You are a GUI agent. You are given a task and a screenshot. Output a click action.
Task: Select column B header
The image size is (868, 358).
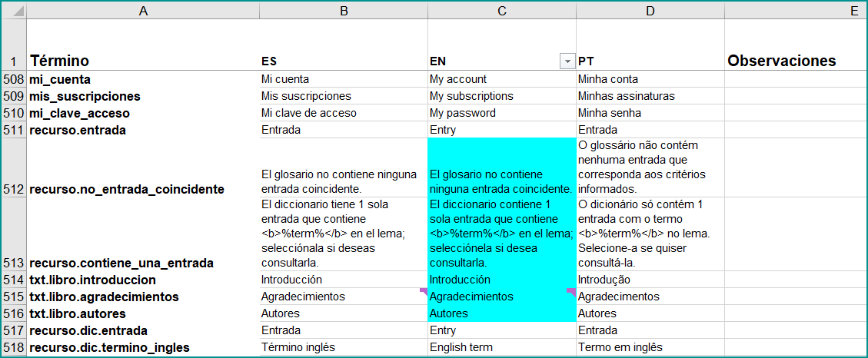(x=343, y=11)
